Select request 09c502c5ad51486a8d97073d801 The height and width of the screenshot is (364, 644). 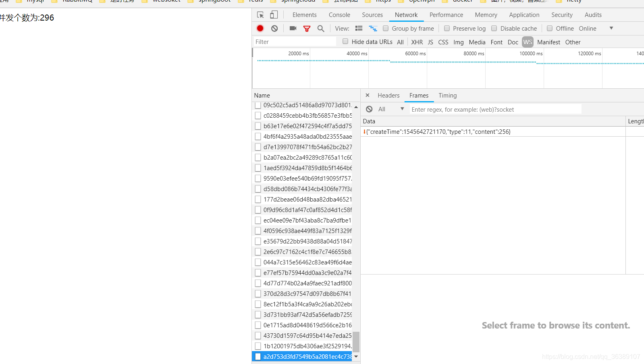pos(302,105)
